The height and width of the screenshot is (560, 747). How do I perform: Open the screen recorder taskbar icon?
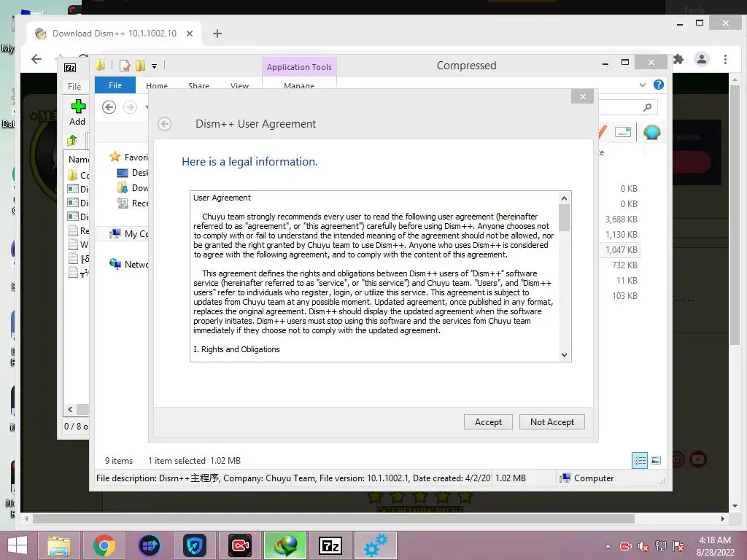(239, 545)
